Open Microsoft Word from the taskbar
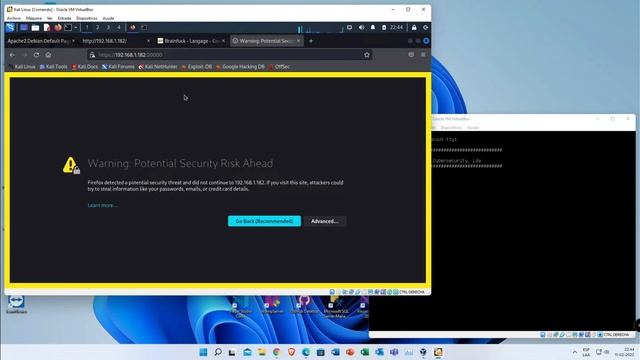The image size is (640, 360). pos(335,352)
